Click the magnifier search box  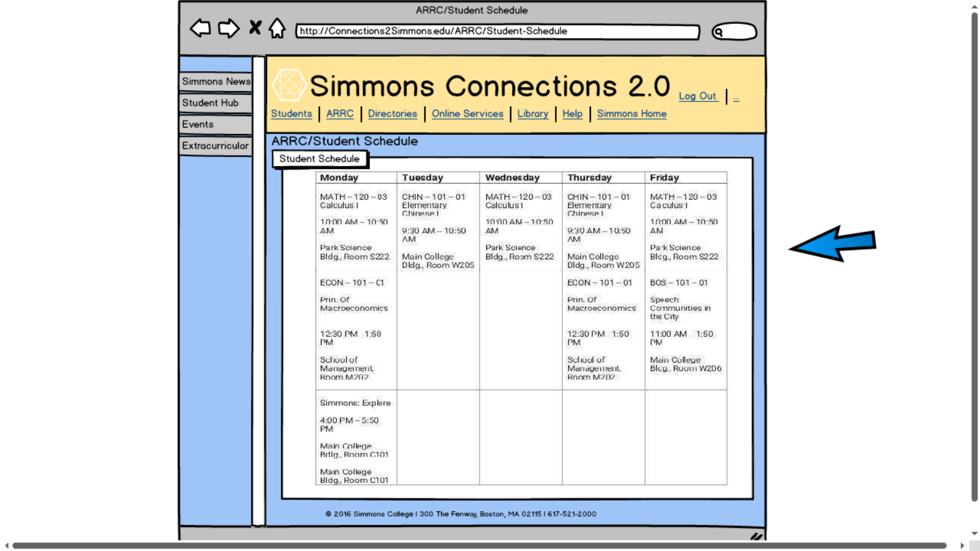click(734, 32)
